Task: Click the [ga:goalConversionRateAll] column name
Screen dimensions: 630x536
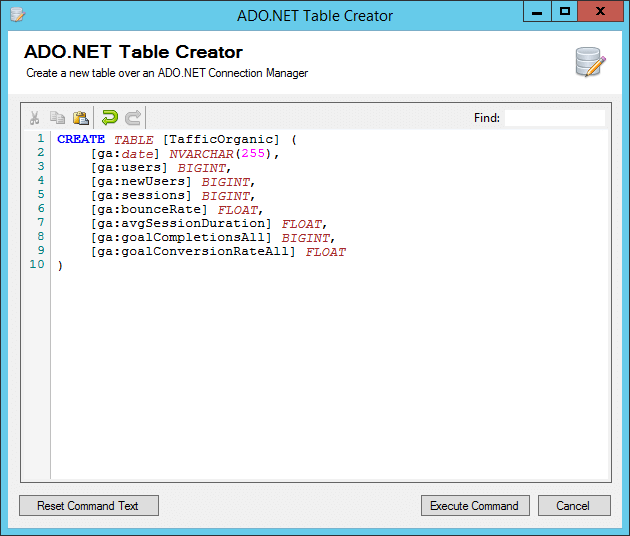Action: click(193, 252)
